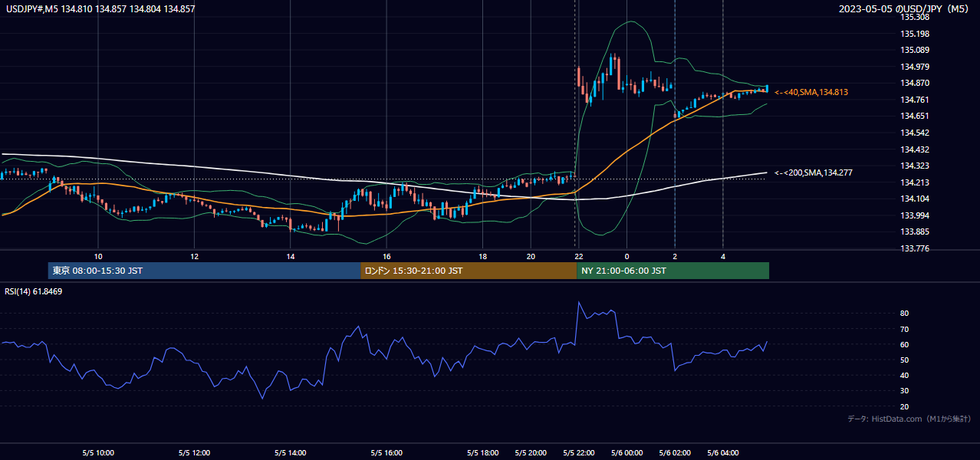Image resolution: width=980 pixels, height=460 pixels.
Task: Click the 5/6 00:00 time label
Action: (626, 453)
